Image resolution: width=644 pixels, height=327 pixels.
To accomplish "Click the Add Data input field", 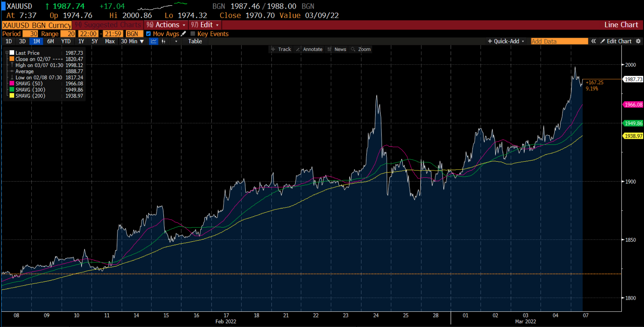I will (559, 41).
